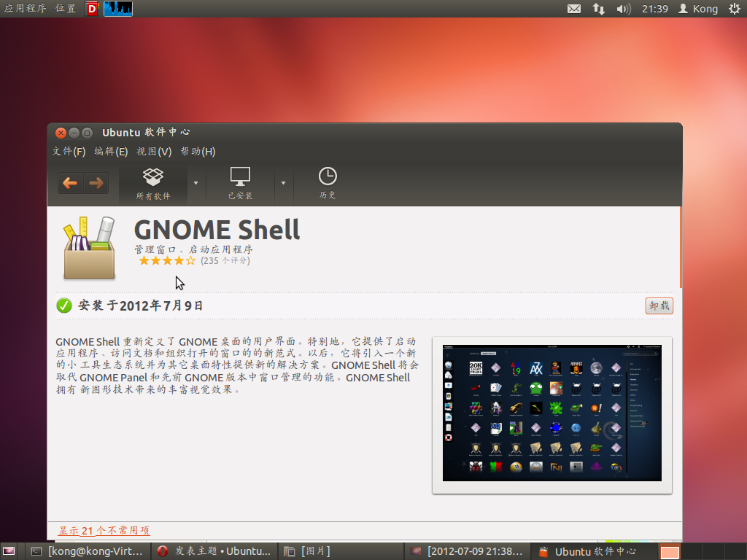This screenshot has height=560, width=747.
Task: Open the mail envelope indicator
Action: click(574, 9)
